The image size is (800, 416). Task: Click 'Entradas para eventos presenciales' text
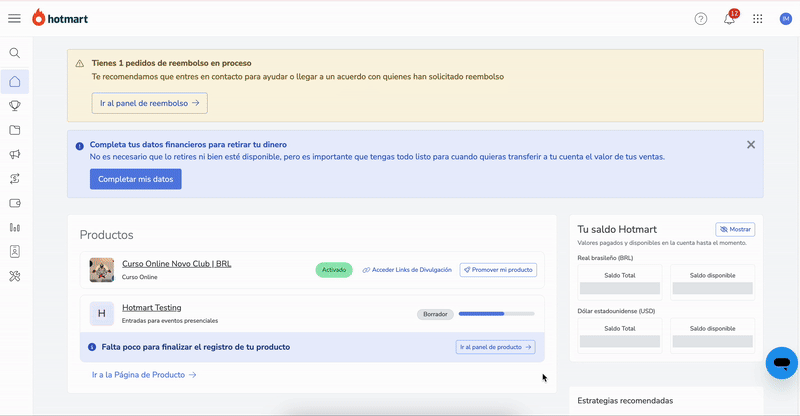pyautogui.click(x=170, y=321)
